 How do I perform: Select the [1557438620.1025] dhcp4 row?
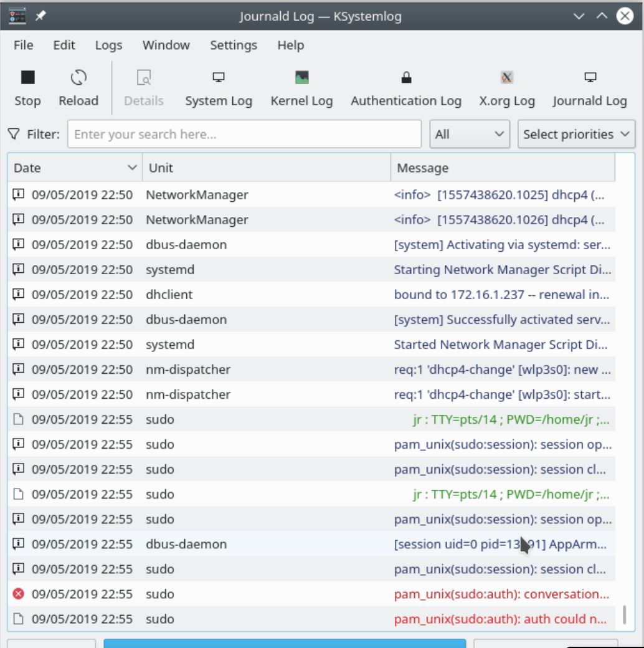(x=311, y=194)
